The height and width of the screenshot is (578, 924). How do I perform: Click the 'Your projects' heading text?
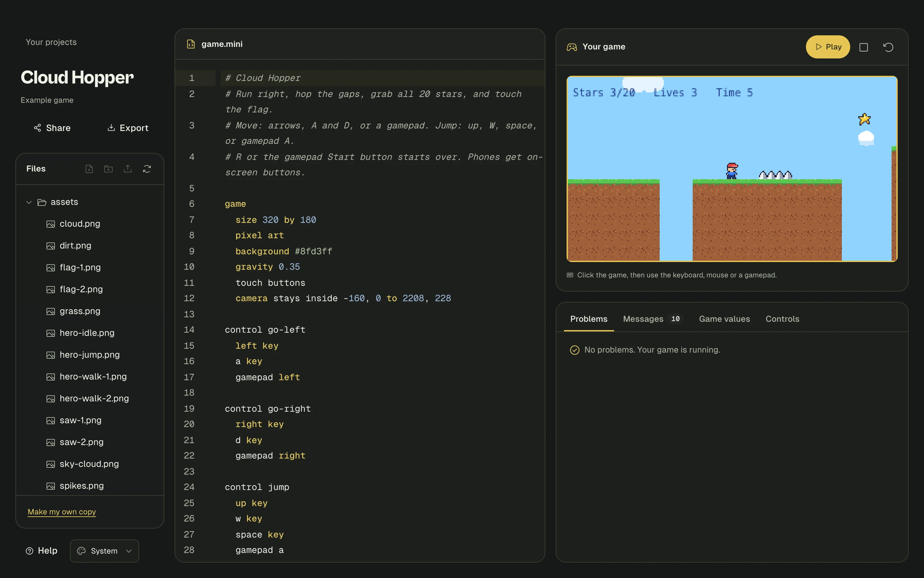[51, 42]
